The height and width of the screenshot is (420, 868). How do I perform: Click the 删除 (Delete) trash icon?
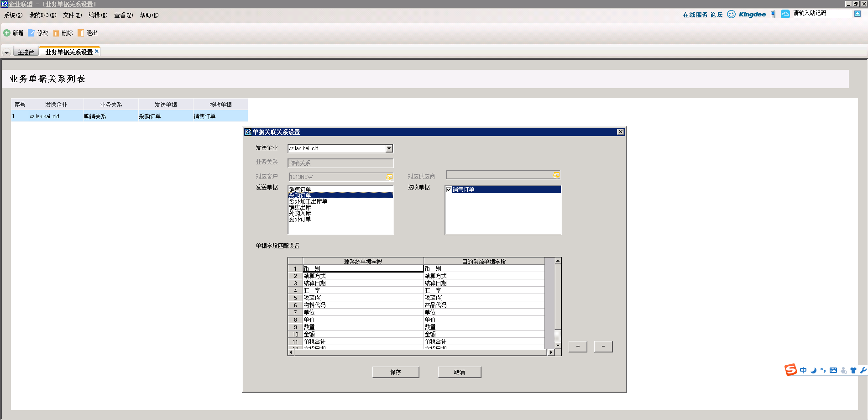click(x=56, y=33)
